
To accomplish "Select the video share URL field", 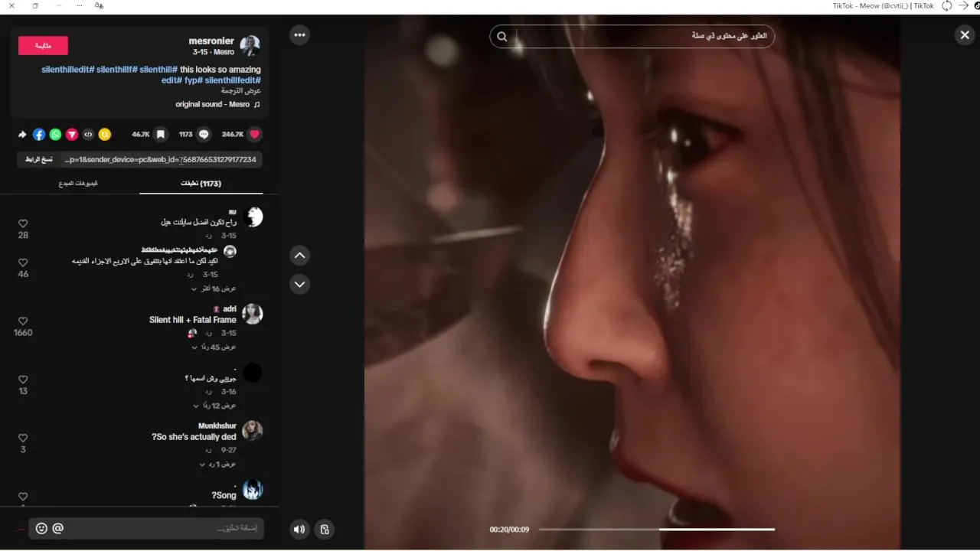I will (x=161, y=159).
